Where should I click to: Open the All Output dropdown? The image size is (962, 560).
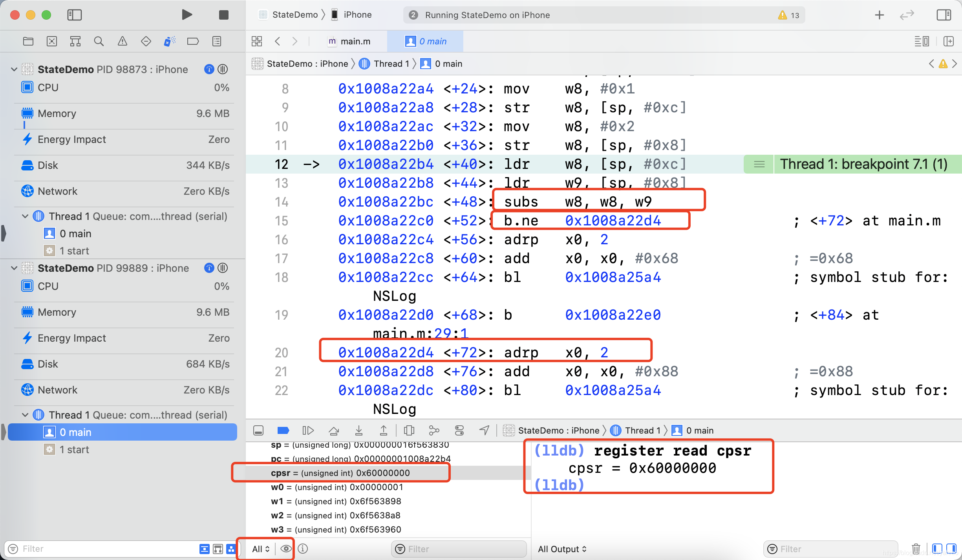coord(562,549)
